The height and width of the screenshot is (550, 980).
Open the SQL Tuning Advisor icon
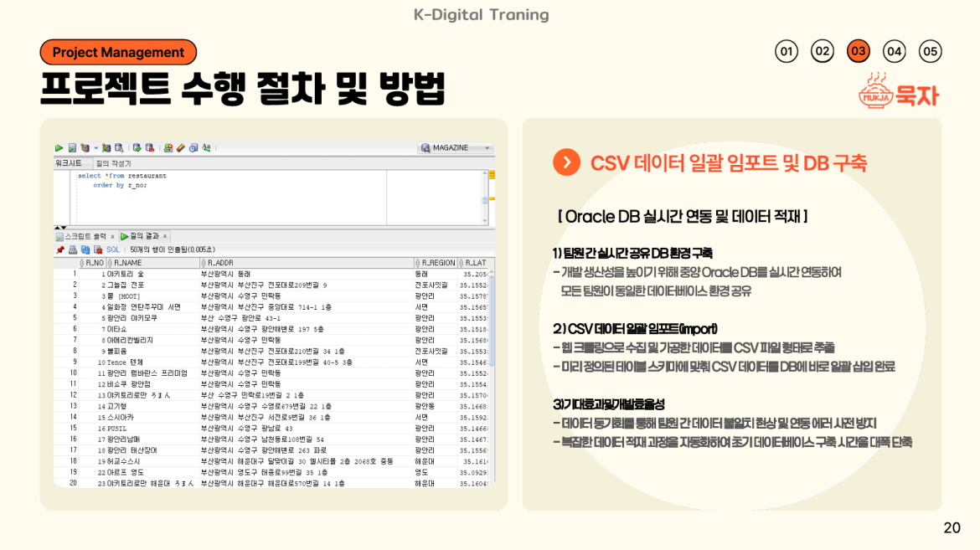(119, 148)
